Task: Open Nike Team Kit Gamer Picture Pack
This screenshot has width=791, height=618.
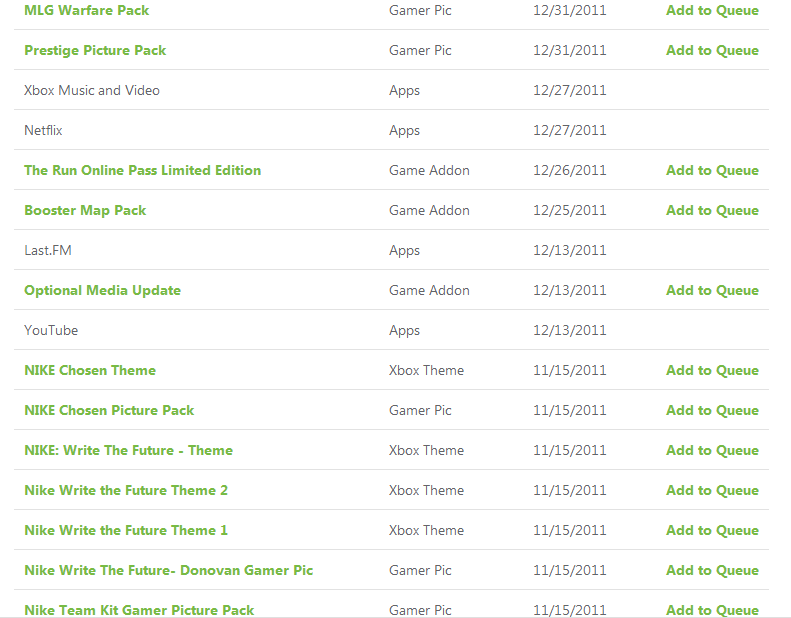Action: pyautogui.click(x=139, y=610)
